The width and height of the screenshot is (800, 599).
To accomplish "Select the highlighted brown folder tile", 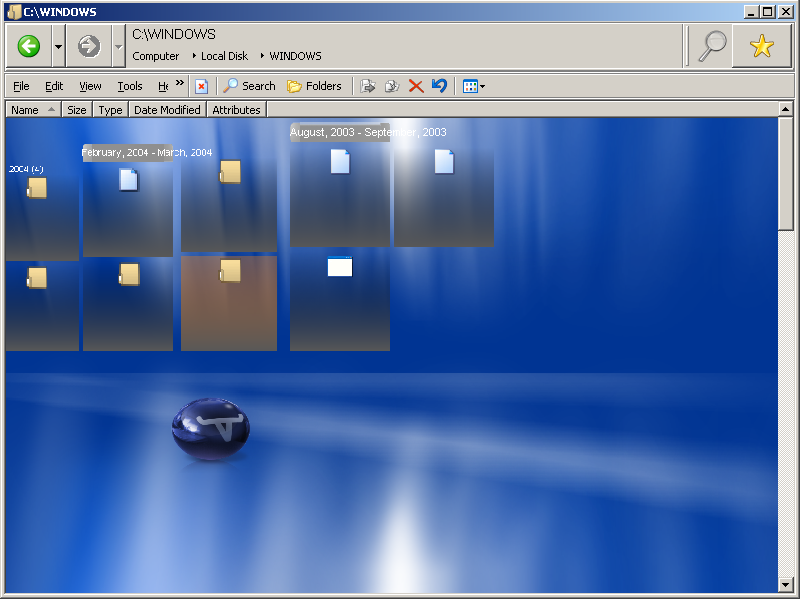I will point(229,303).
